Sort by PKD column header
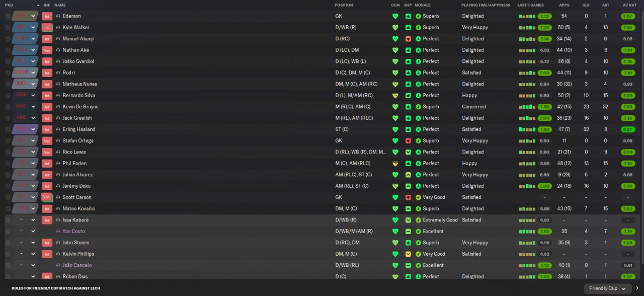 (x=9, y=5)
